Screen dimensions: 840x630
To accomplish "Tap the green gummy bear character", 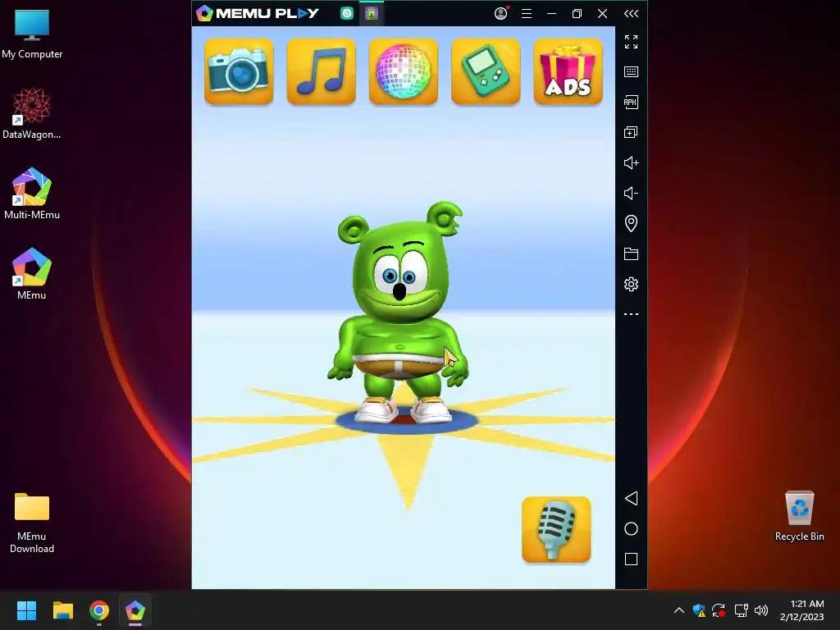I will (x=399, y=313).
